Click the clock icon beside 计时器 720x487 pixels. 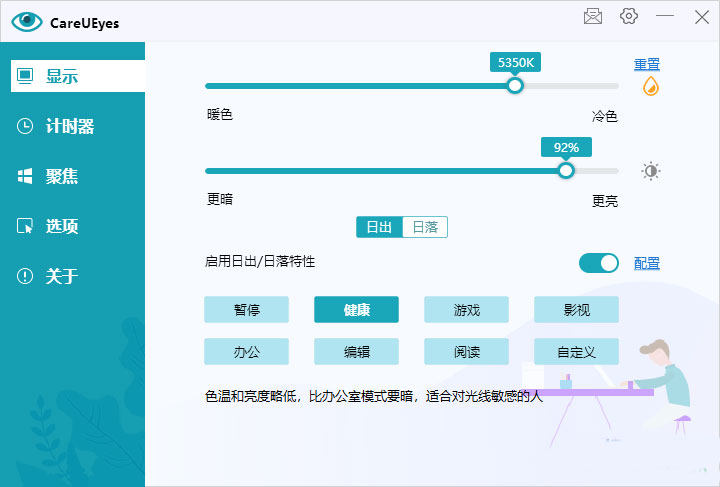pos(25,126)
